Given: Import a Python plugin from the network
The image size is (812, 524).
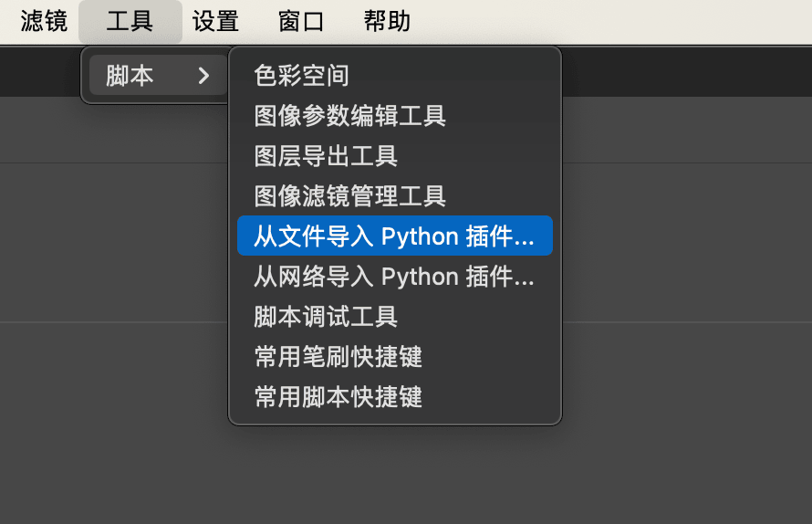Looking at the screenshot, I should (x=394, y=277).
